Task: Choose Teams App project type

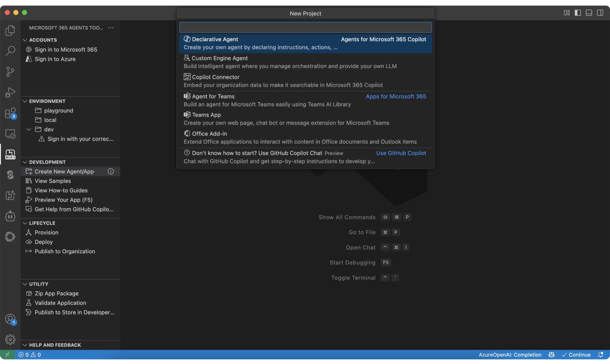Action: 305,119
